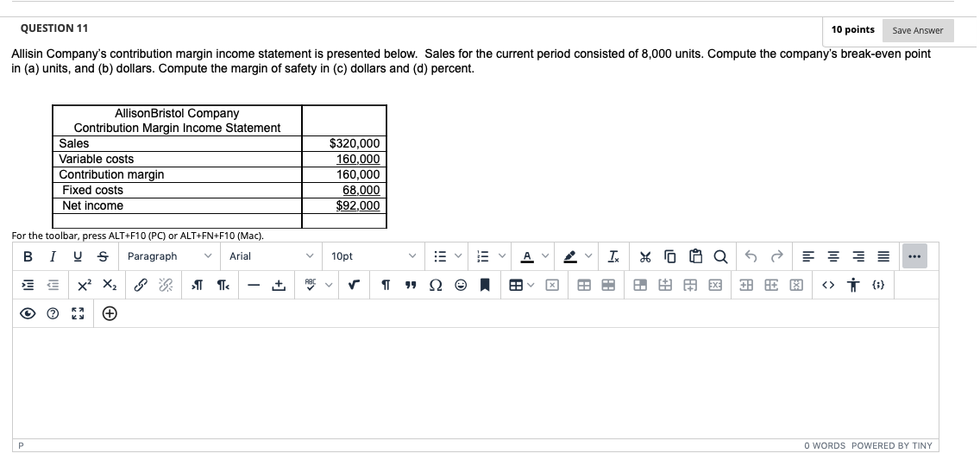980x466 pixels.
Task: Toggle blockquote formatting
Action: pyautogui.click(x=411, y=286)
